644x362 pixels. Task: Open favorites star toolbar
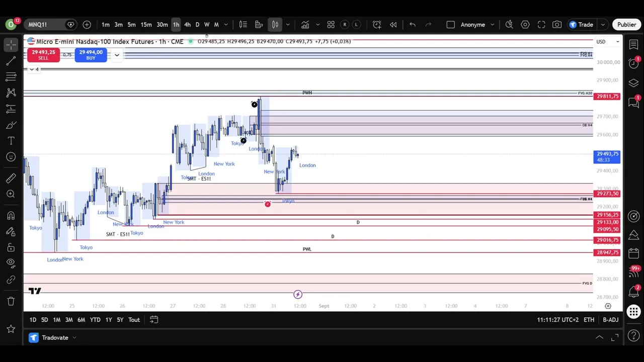(x=11, y=329)
